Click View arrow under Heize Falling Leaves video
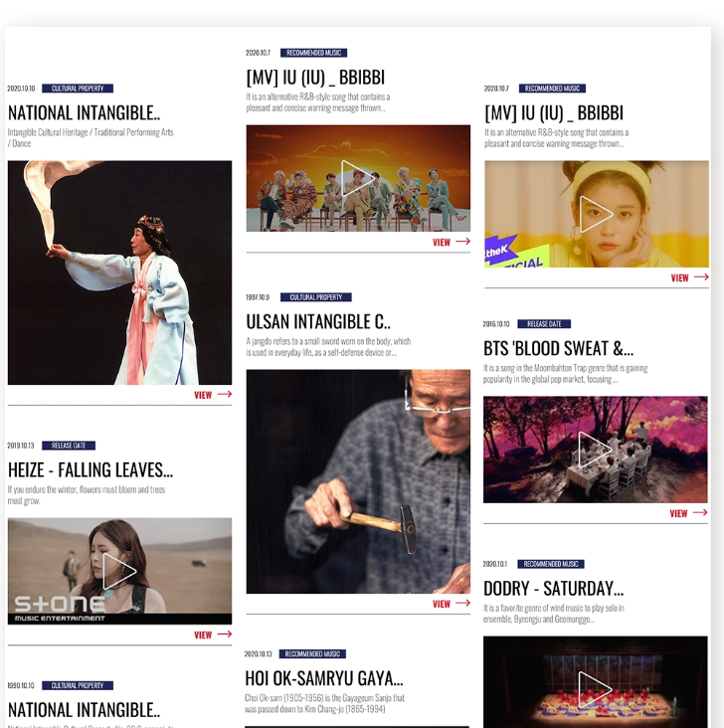The width and height of the screenshot is (724, 728). tap(213, 635)
